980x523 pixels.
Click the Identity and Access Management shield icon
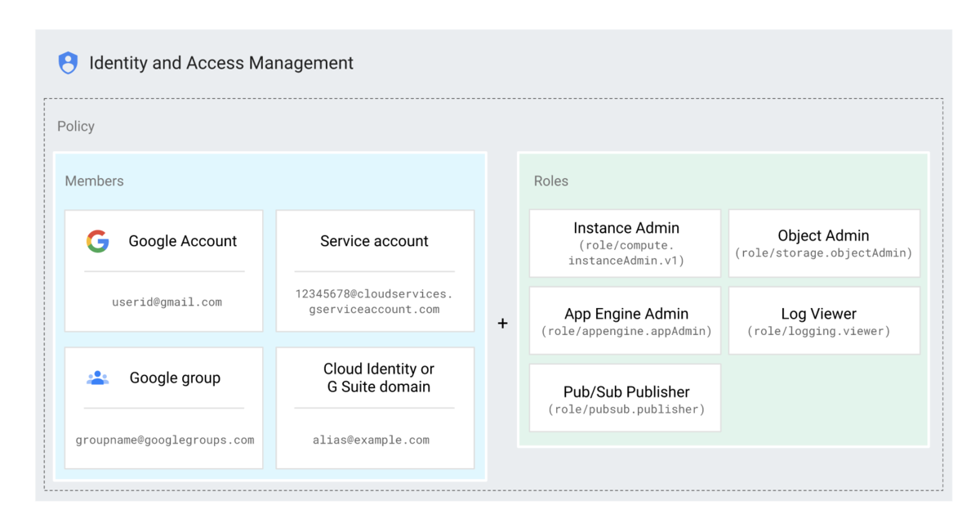(68, 63)
